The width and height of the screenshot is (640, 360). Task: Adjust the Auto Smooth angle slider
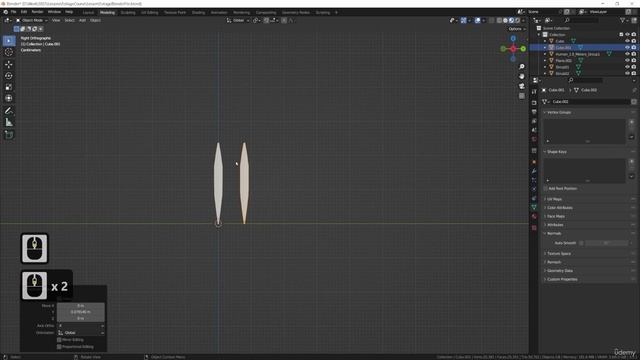(x=607, y=243)
